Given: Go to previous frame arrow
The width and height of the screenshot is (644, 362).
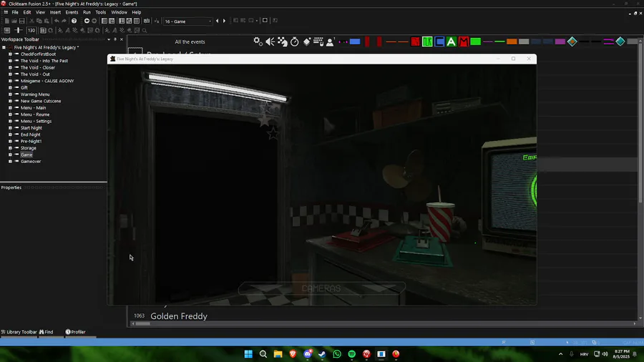Looking at the screenshot, I should [218, 21].
